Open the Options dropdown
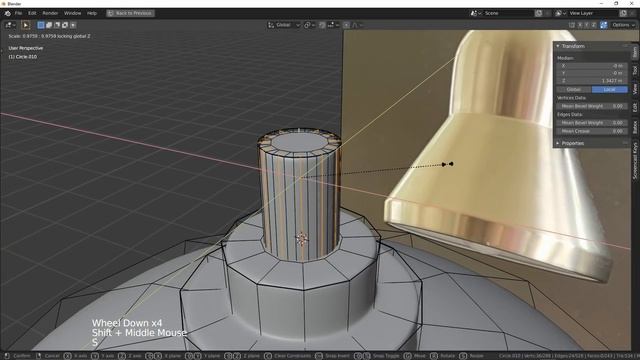 coord(623,25)
